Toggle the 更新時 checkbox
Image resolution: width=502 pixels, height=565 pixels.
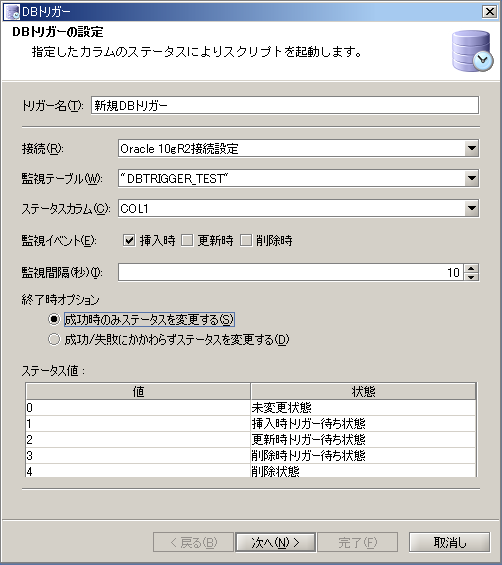pos(187,240)
